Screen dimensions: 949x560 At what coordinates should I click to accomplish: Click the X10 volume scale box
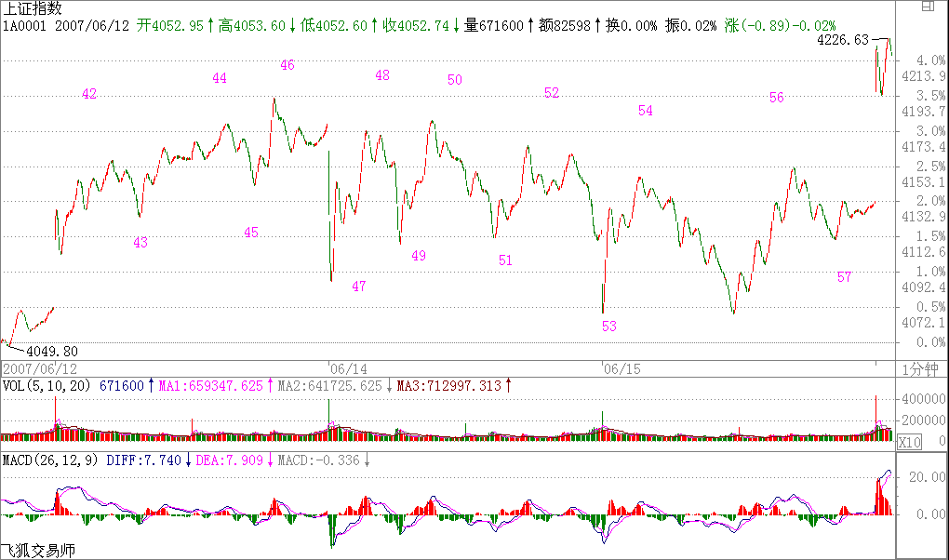click(909, 443)
